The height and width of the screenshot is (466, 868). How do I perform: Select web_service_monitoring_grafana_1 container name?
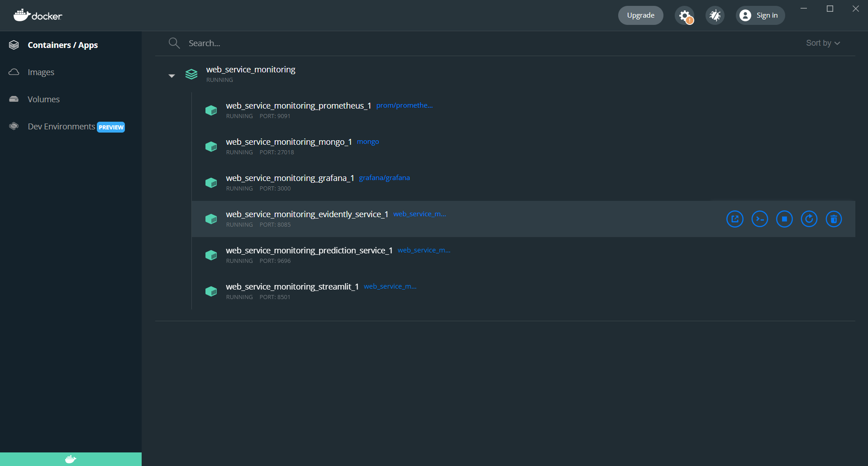pyautogui.click(x=290, y=178)
